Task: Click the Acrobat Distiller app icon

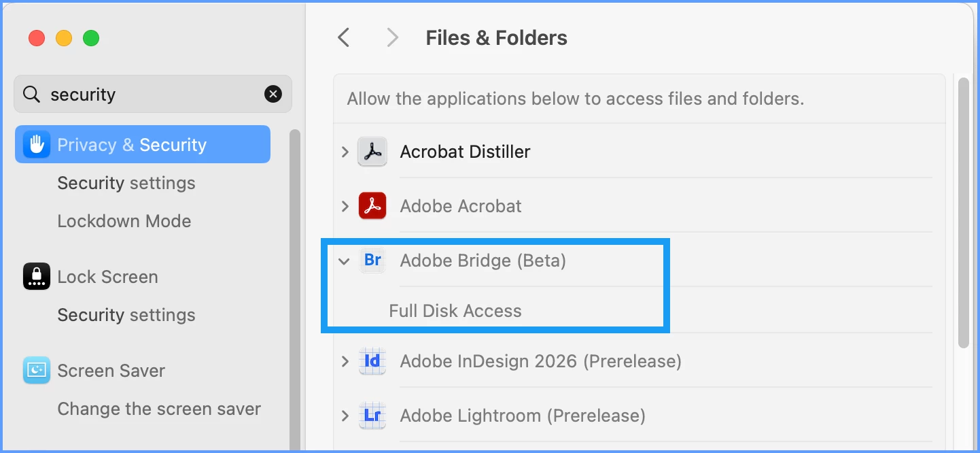Action: click(372, 152)
